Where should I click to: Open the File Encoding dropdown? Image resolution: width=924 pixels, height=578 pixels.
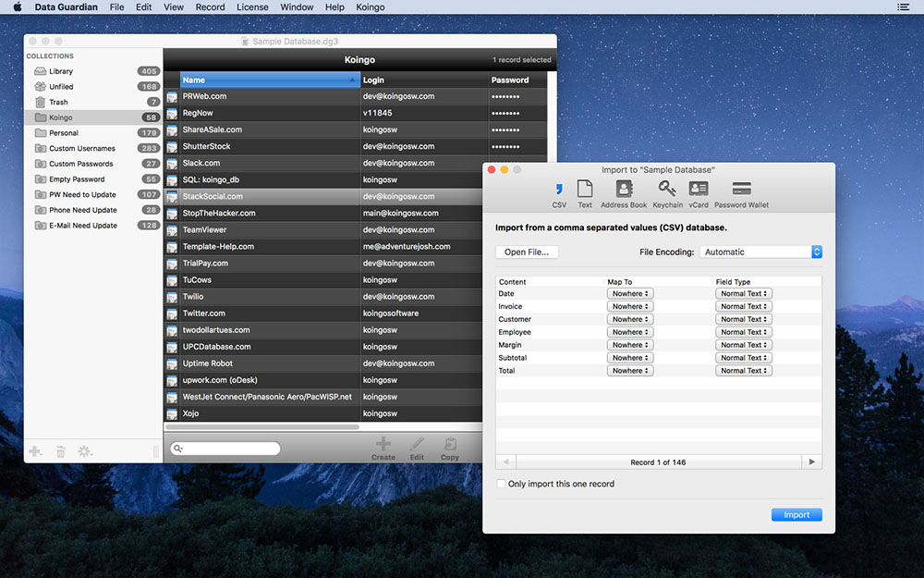click(x=760, y=252)
